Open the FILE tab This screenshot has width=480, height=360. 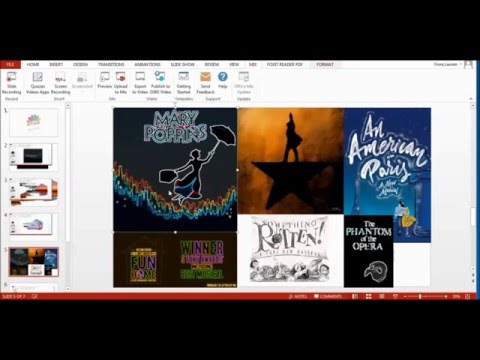[x=10, y=64]
